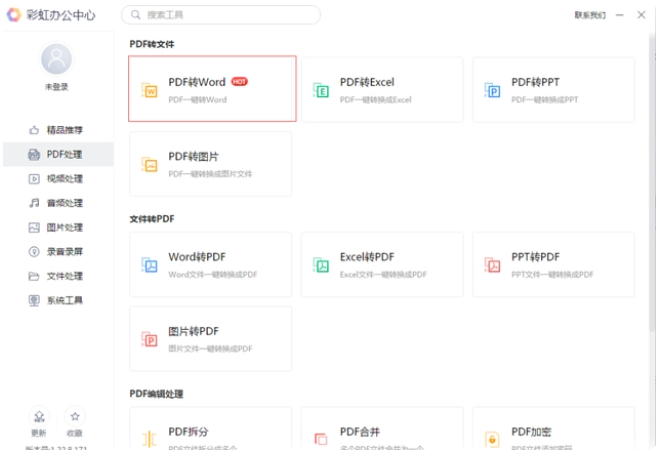Click the PDF编辑处理 section heading
The height and width of the screenshot is (452, 656).
pyautogui.click(x=156, y=394)
